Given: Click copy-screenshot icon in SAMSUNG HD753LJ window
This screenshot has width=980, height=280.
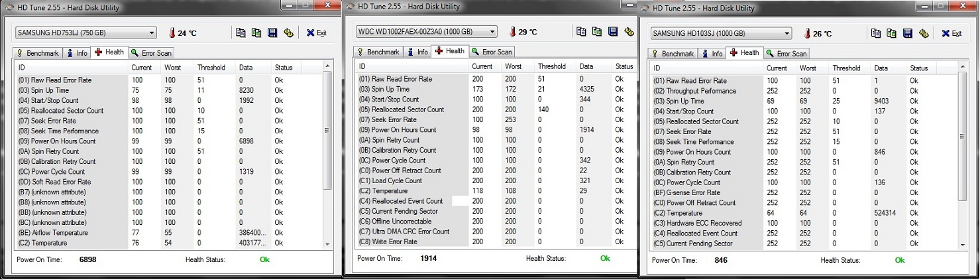Looking at the screenshot, I should pos(256,33).
